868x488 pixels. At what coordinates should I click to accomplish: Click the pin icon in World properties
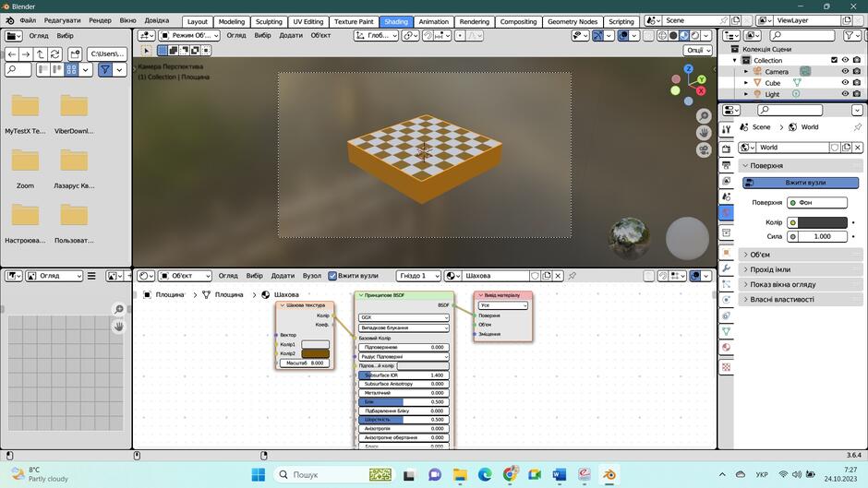[858, 126]
